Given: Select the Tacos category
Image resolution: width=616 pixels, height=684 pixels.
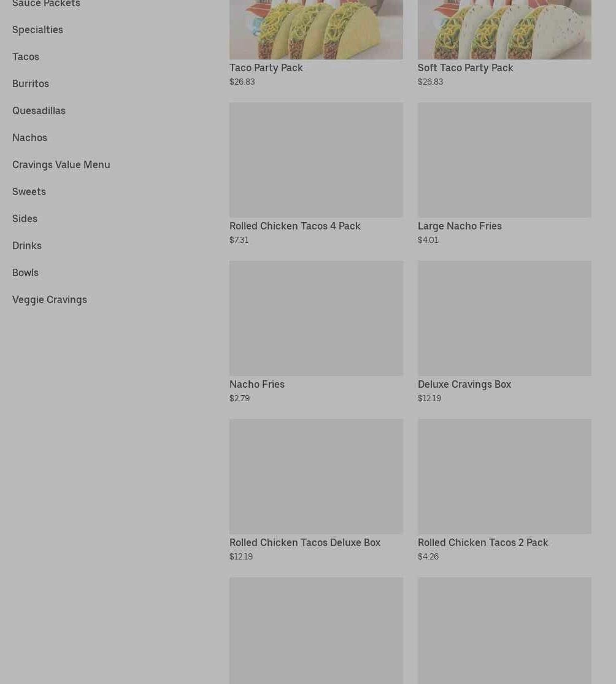Looking at the screenshot, I should [26, 56].
